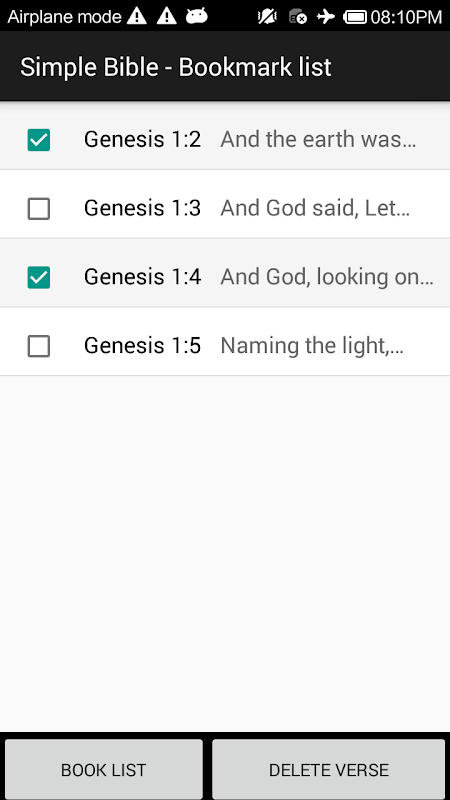Open the Genesis 1:2 bookmark reference
The height and width of the screenshot is (800, 450).
(x=142, y=139)
